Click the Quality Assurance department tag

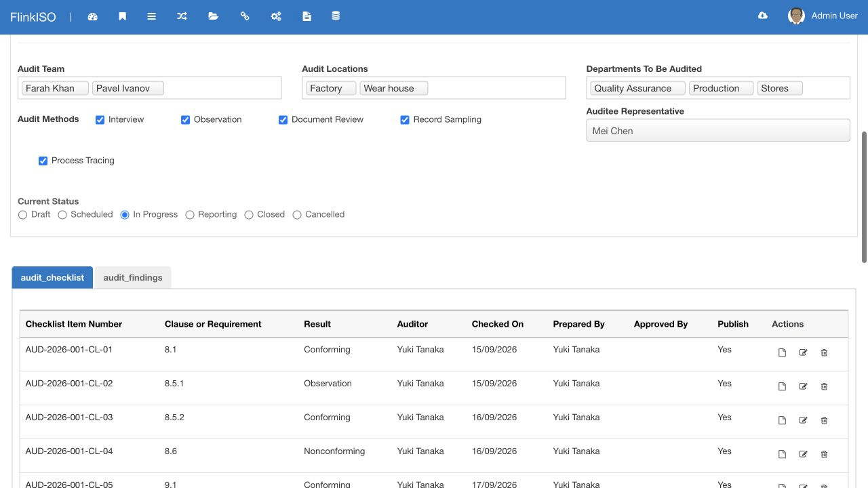[637, 88]
